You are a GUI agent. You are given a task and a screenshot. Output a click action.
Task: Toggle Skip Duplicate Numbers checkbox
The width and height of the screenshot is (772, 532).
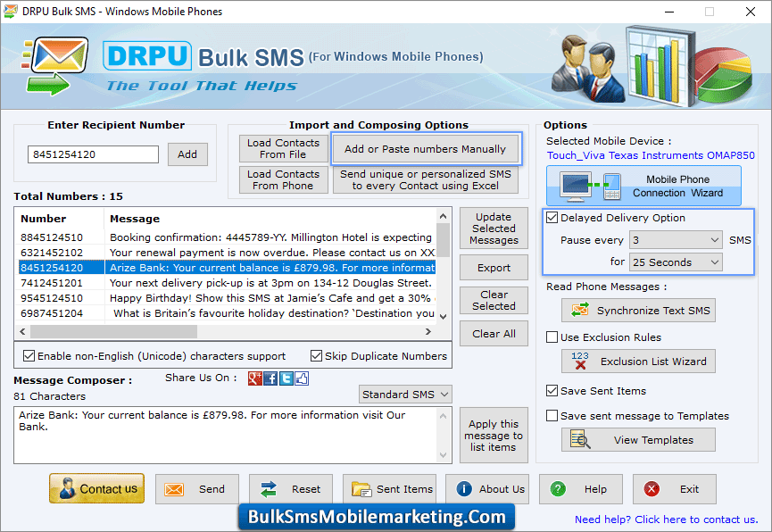click(316, 355)
